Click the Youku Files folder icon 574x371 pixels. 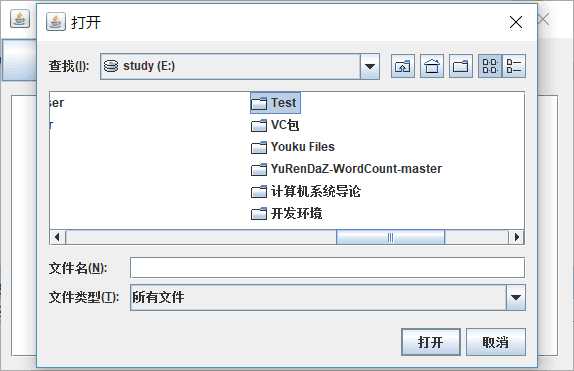(259, 148)
